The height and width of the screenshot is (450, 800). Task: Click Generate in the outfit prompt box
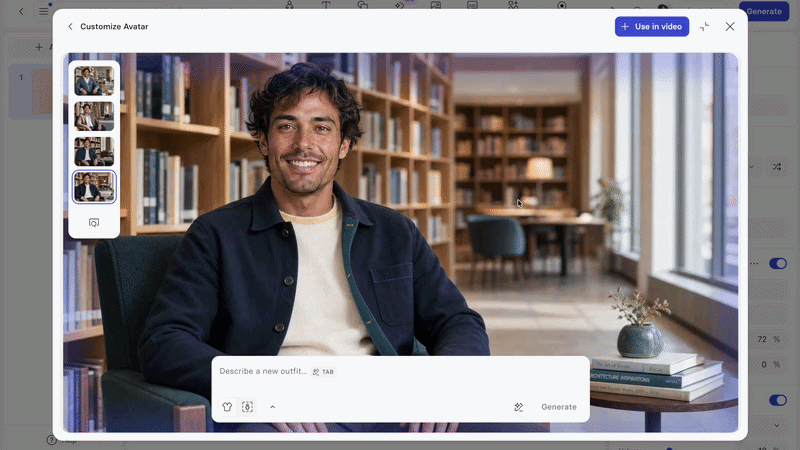tap(559, 407)
